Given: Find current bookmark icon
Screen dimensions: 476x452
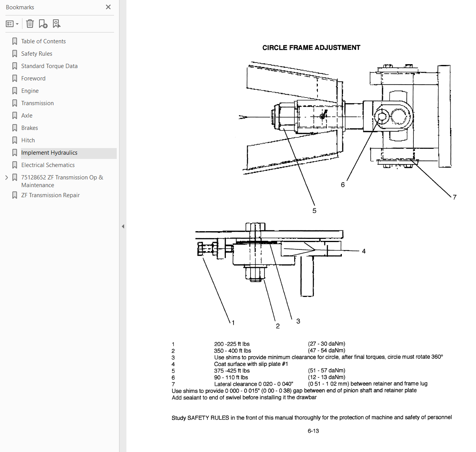Looking at the screenshot, I should pyautogui.click(x=56, y=24).
